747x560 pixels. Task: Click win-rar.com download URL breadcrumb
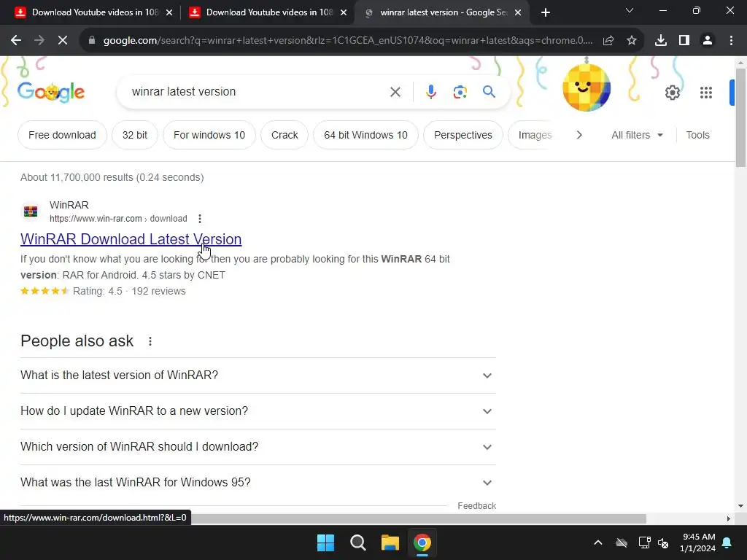point(118,219)
